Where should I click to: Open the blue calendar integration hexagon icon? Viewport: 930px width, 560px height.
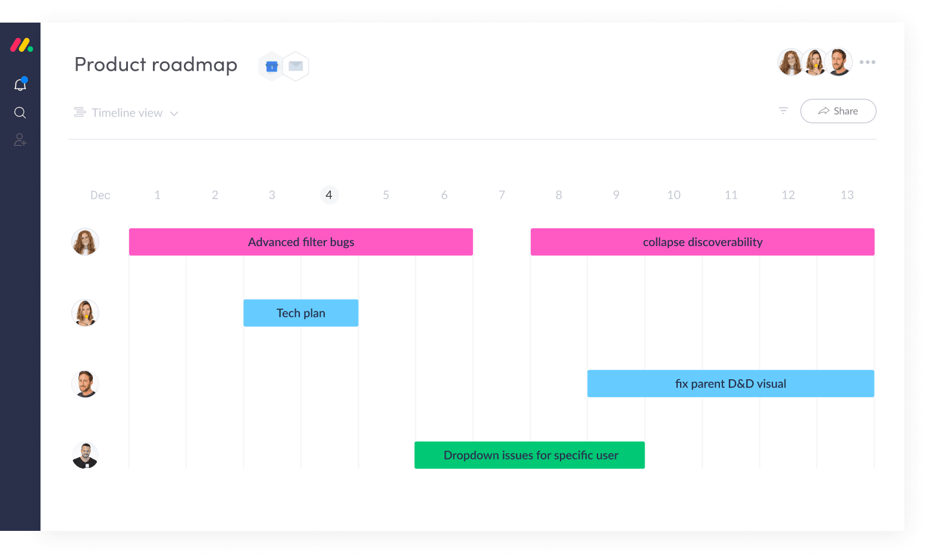click(x=272, y=66)
